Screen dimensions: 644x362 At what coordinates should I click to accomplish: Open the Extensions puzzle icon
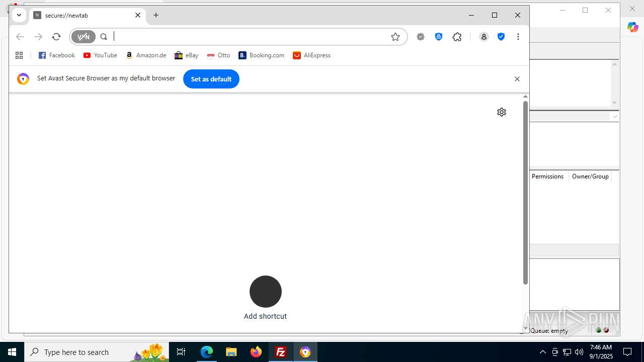pos(457,37)
